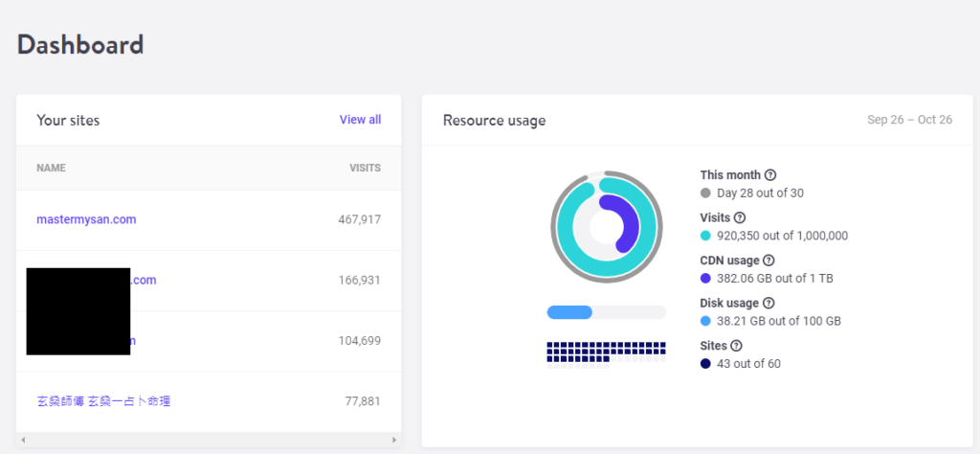Click the purple CDN usage legend dot
980x454 pixels.
point(705,278)
